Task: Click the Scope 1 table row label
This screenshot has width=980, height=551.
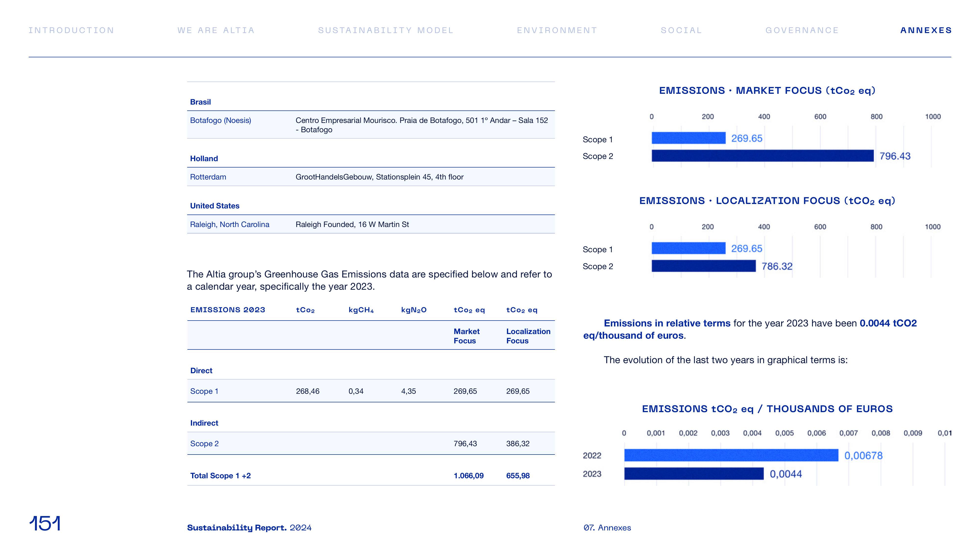Action: (x=204, y=391)
